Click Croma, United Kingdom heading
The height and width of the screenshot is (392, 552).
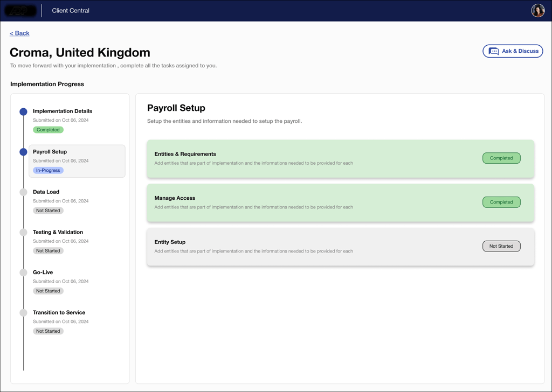[80, 52]
